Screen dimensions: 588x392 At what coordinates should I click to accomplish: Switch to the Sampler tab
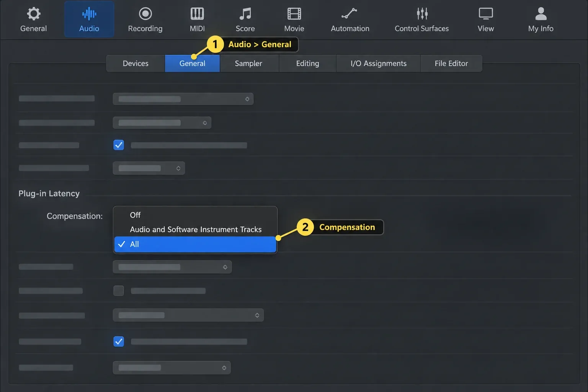pos(248,64)
